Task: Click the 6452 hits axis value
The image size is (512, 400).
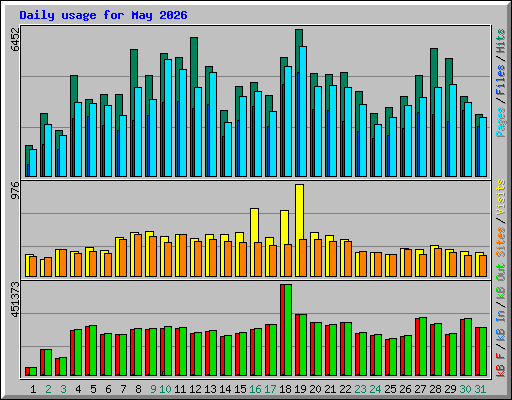Action: [16, 39]
